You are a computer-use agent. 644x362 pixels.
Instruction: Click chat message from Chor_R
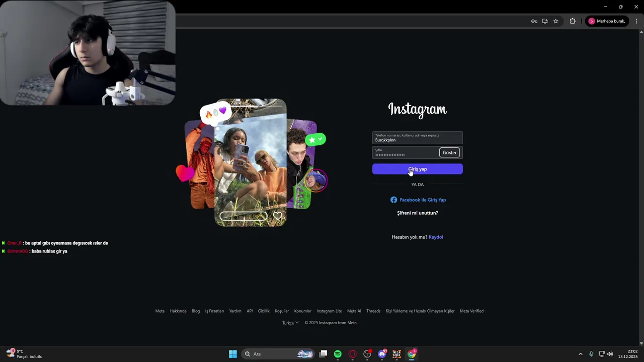click(55, 243)
